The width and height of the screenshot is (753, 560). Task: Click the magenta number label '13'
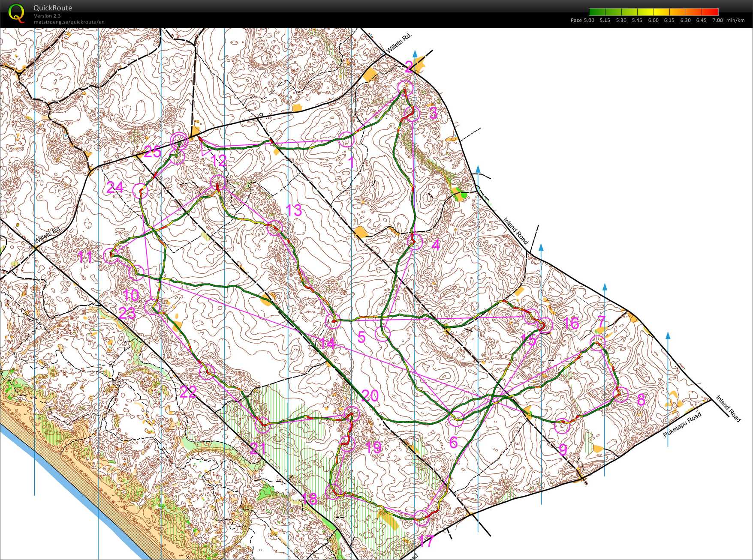click(294, 210)
